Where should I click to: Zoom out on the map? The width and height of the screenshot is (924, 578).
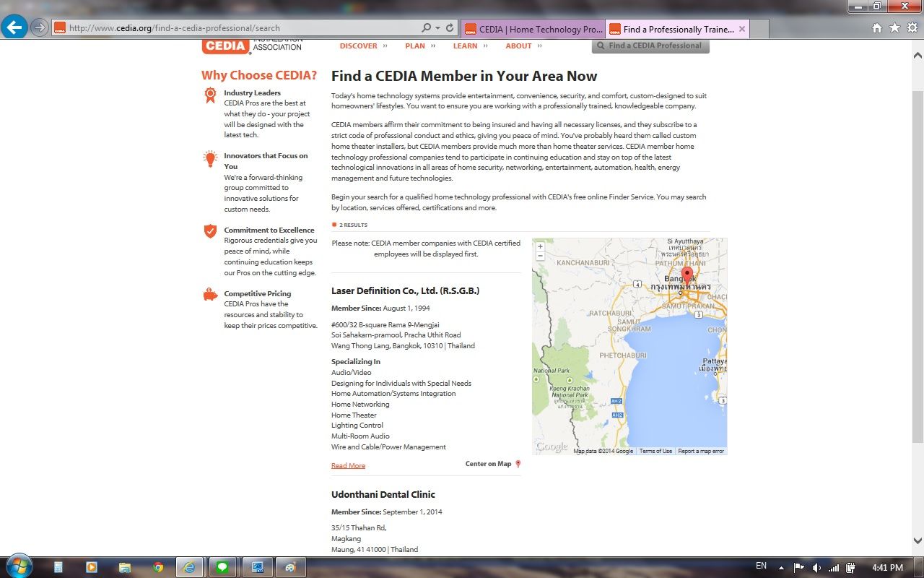coord(540,256)
